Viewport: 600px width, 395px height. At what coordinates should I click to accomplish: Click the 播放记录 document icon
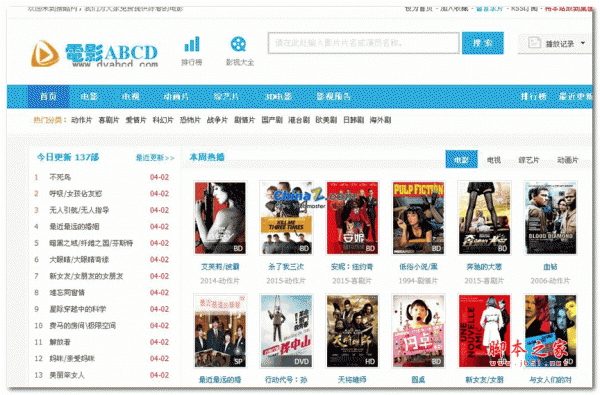(x=534, y=43)
